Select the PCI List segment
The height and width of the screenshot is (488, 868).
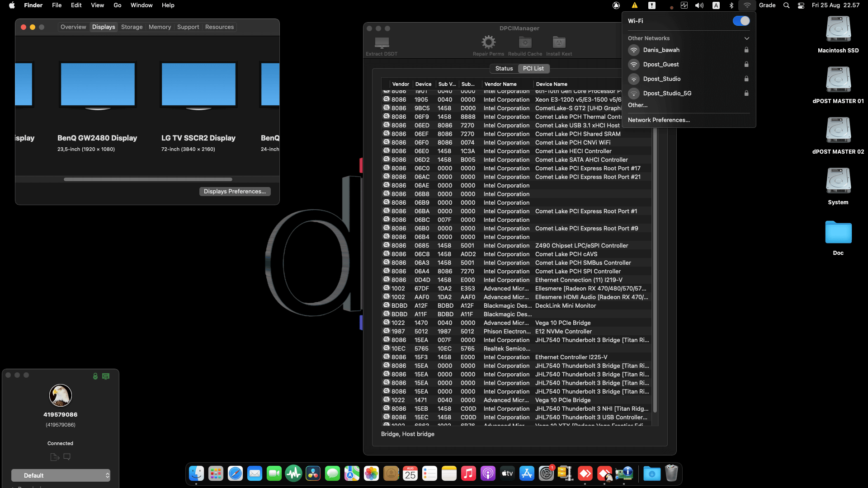point(533,68)
